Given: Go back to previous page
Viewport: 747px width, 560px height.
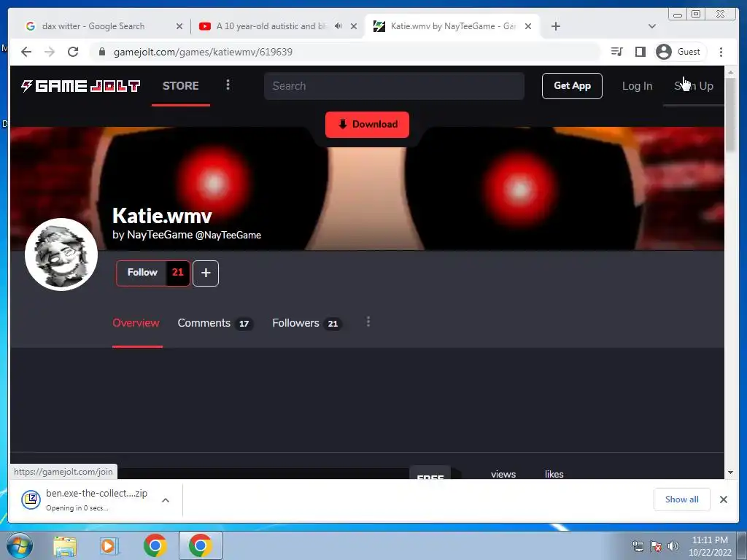Looking at the screenshot, I should tap(26, 52).
